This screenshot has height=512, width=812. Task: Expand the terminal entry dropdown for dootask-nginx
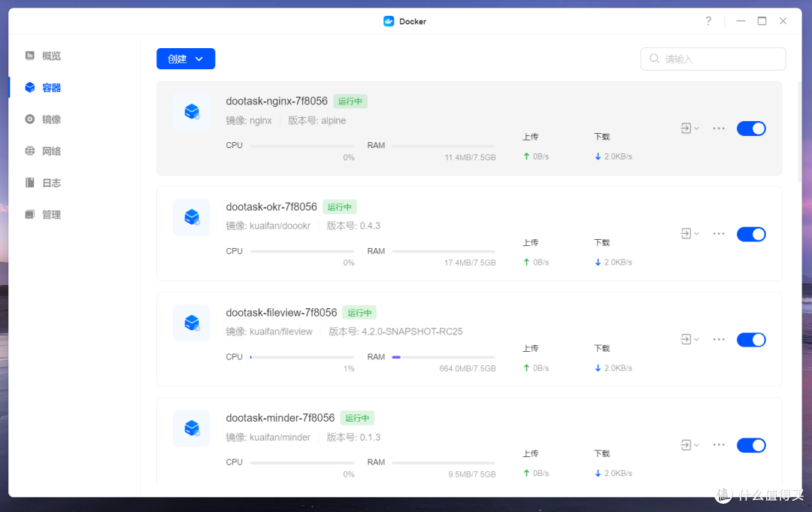pyautogui.click(x=689, y=129)
